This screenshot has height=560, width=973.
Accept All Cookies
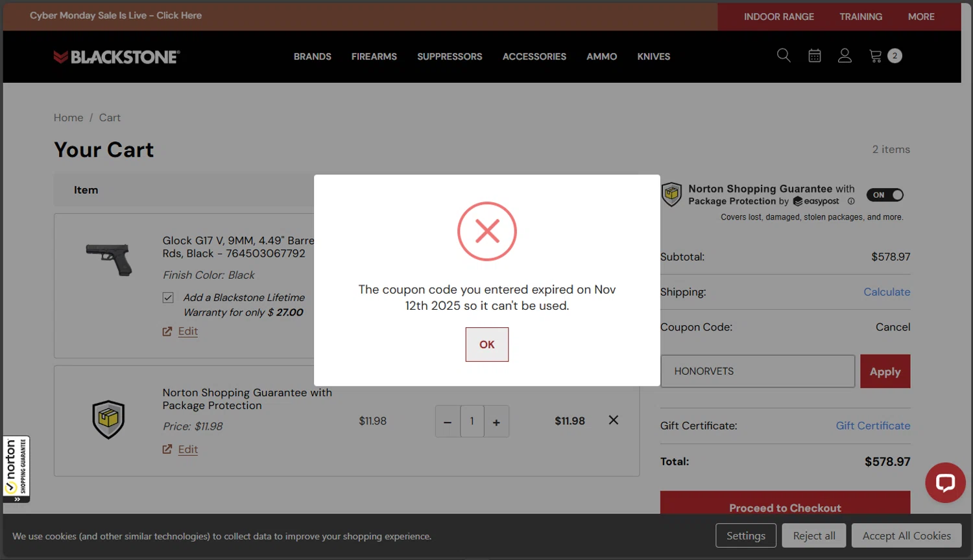[907, 535]
